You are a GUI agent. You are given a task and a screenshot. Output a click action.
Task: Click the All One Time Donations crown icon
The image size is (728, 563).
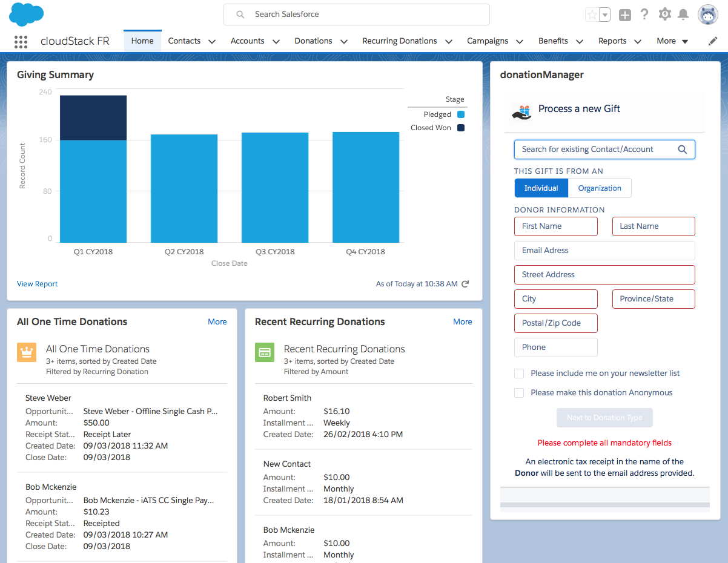pos(26,352)
